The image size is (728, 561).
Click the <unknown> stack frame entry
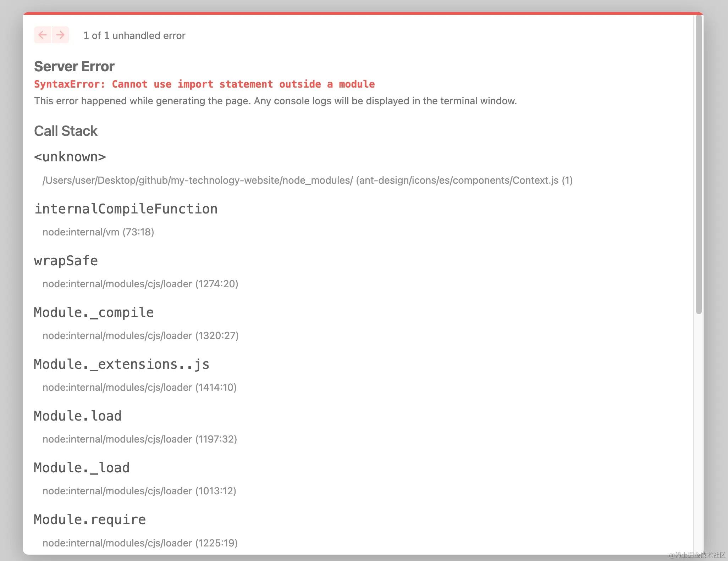[x=70, y=157]
